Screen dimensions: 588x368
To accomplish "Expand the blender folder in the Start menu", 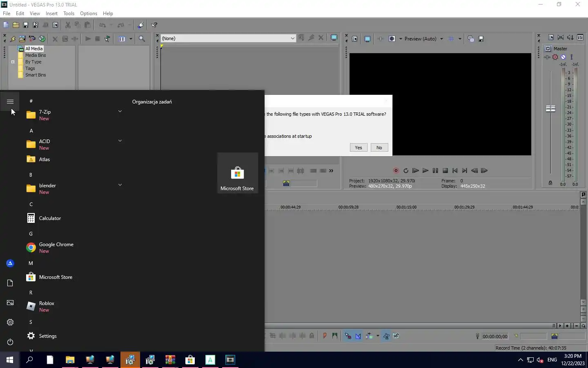I will click(x=120, y=185).
